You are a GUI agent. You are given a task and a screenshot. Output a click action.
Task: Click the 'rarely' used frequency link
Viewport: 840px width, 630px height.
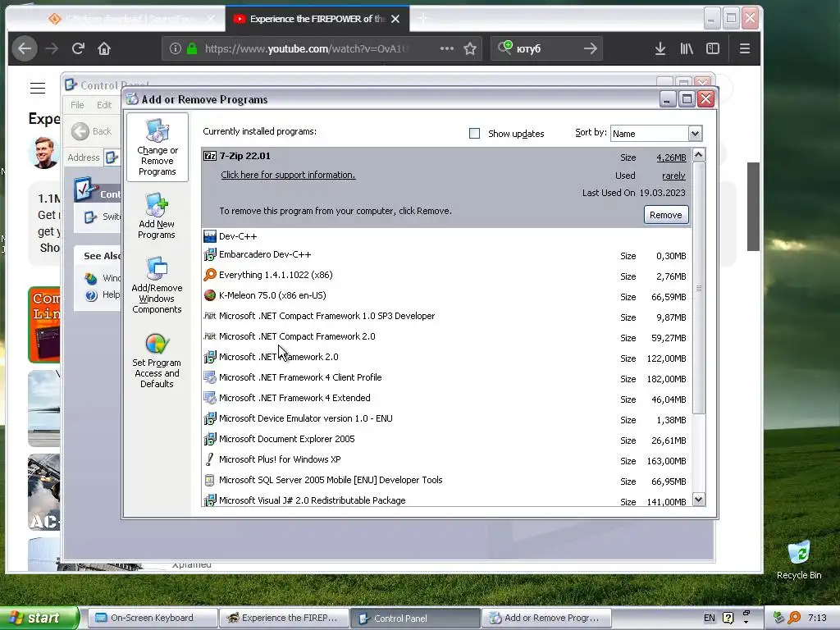(x=674, y=176)
